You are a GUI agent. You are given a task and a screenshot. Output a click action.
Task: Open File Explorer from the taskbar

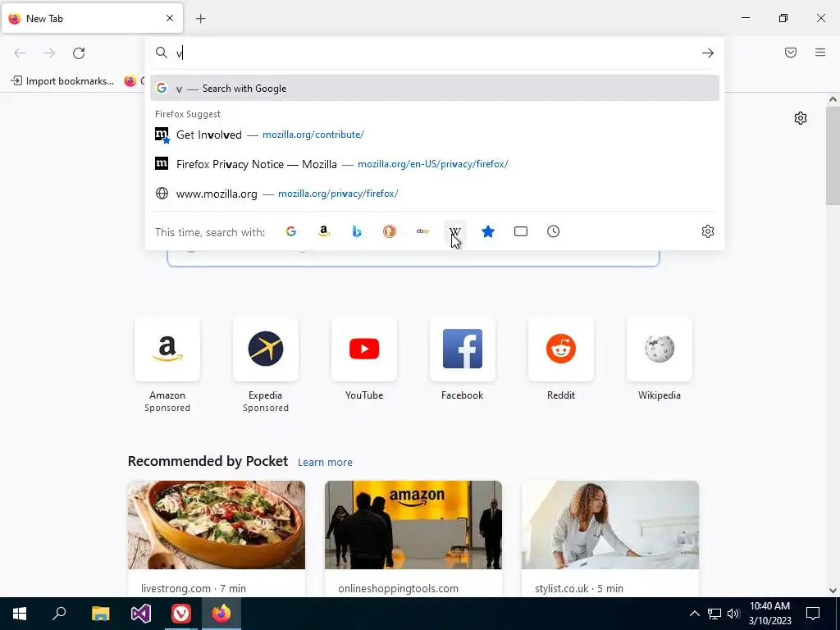click(x=100, y=614)
